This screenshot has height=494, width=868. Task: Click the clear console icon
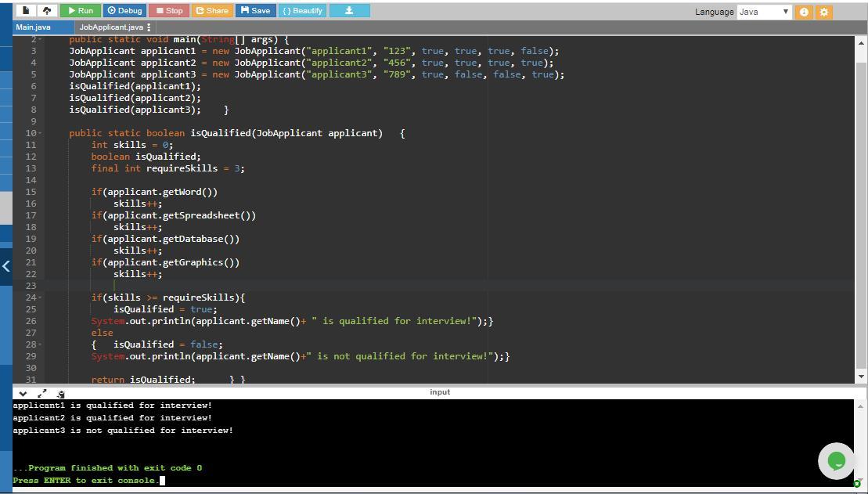(x=61, y=393)
